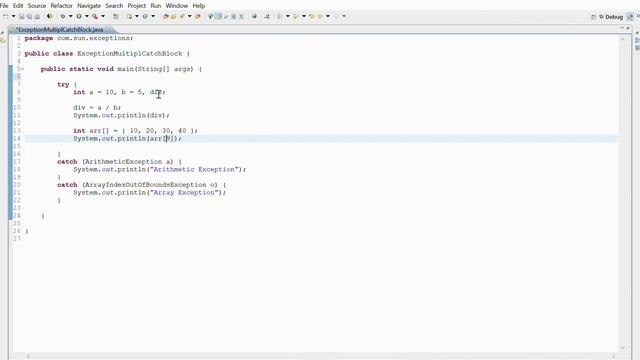640x360 pixels.
Task: Open the Run configurations dropdown arrow
Action: [87, 16]
